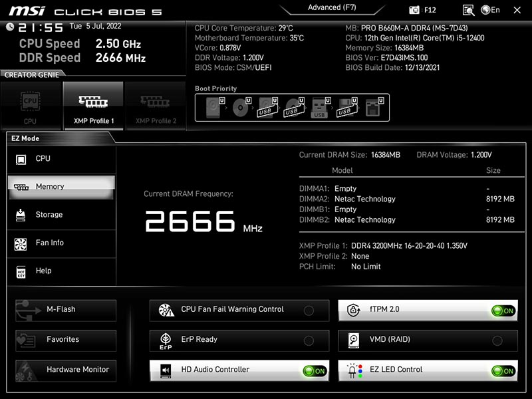Click the BIOS Ver E7D43IMS.100 text
Screen dimensions: 532x399
[x=386, y=58]
